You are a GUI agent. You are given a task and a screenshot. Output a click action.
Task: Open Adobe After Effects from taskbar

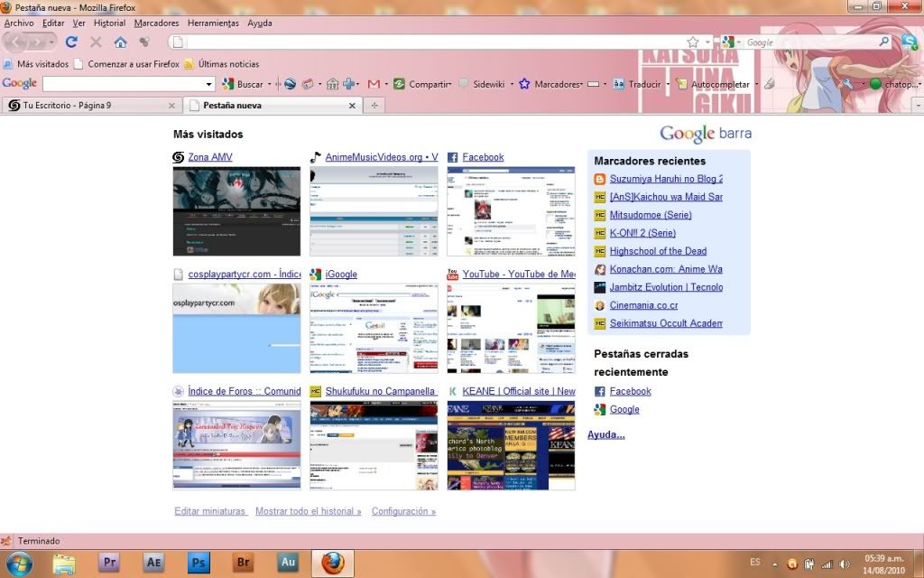[x=153, y=563]
